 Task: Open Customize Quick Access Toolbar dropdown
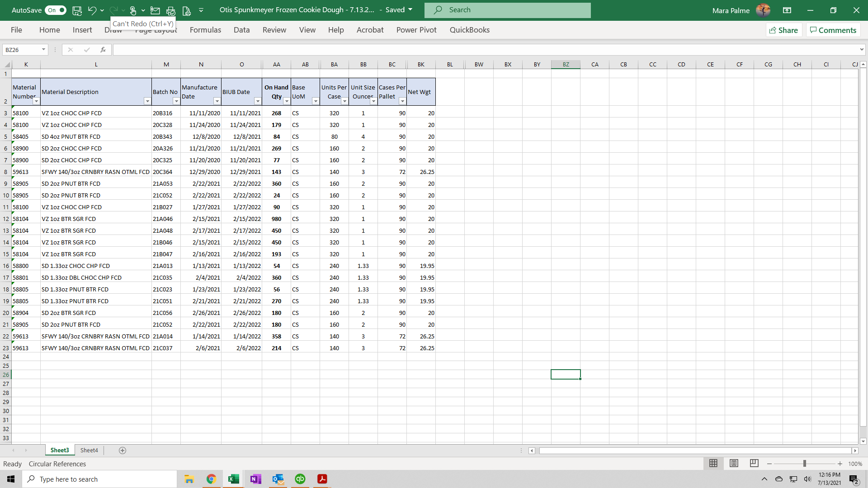[201, 10]
